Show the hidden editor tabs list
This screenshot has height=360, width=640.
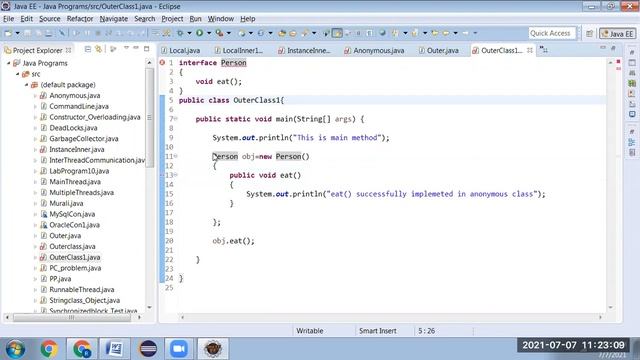(x=544, y=50)
